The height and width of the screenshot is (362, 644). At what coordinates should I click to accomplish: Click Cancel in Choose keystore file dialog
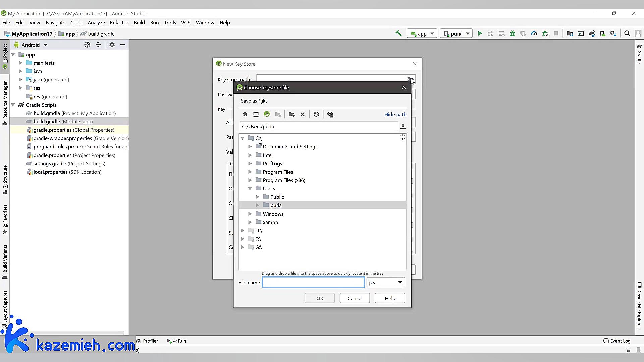coord(355,298)
